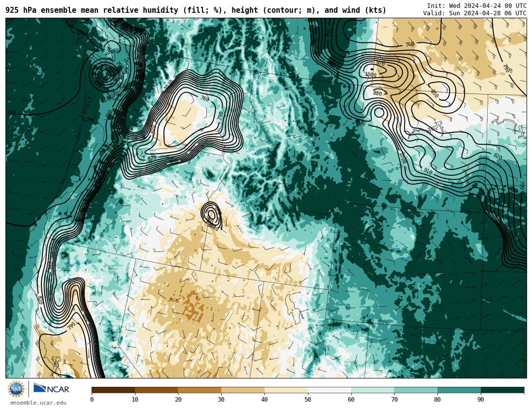This screenshot has height=409, width=532.
Task: Click the colorbar tick label 80
Action: click(x=438, y=400)
